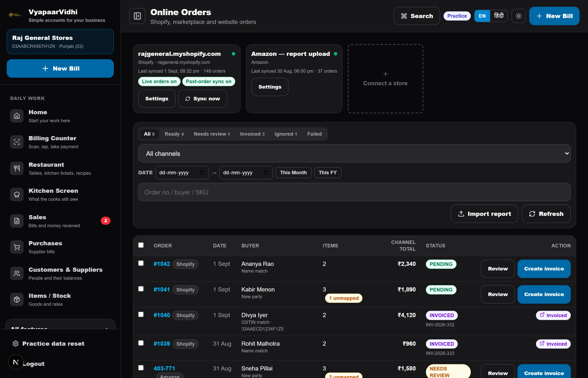Open calendar picker on start date field
This screenshot has width=588, height=378.
point(202,173)
